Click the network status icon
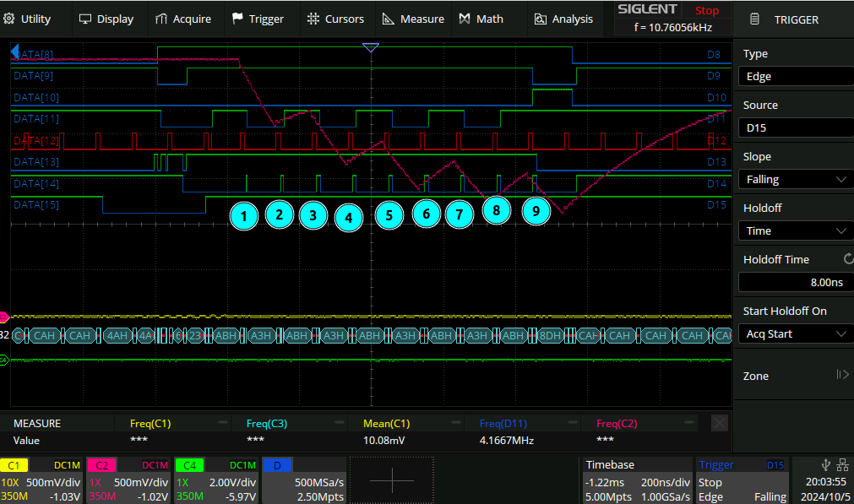 (841, 464)
